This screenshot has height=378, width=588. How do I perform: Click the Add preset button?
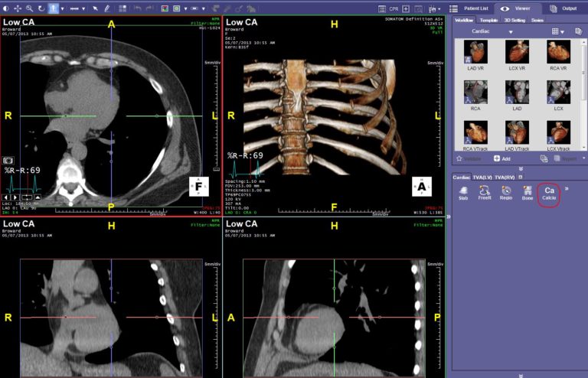pyautogui.click(x=502, y=158)
